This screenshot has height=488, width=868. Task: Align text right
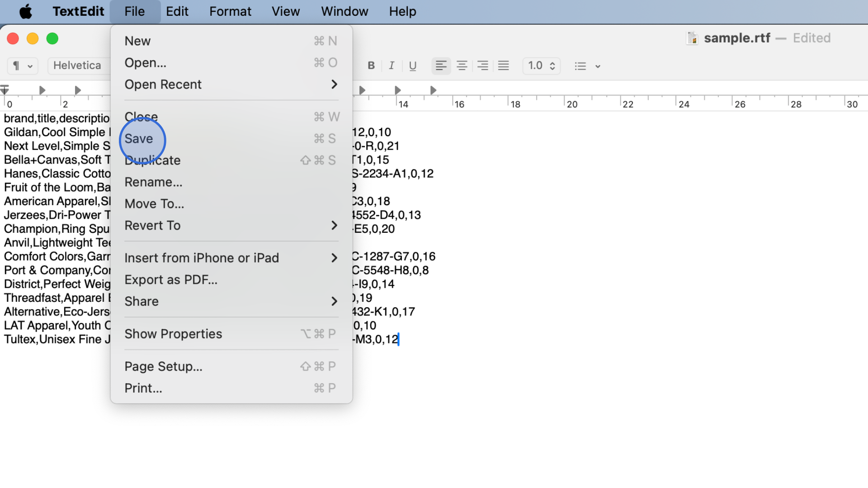[482, 66]
